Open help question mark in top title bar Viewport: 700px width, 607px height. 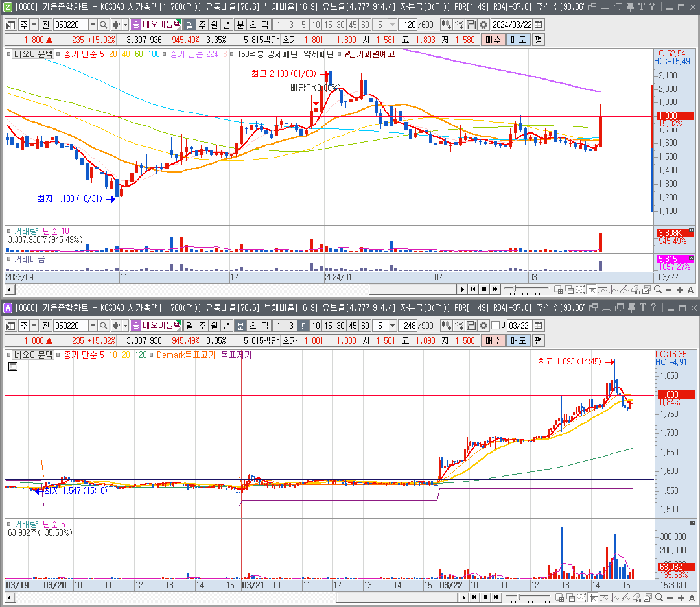652,6
